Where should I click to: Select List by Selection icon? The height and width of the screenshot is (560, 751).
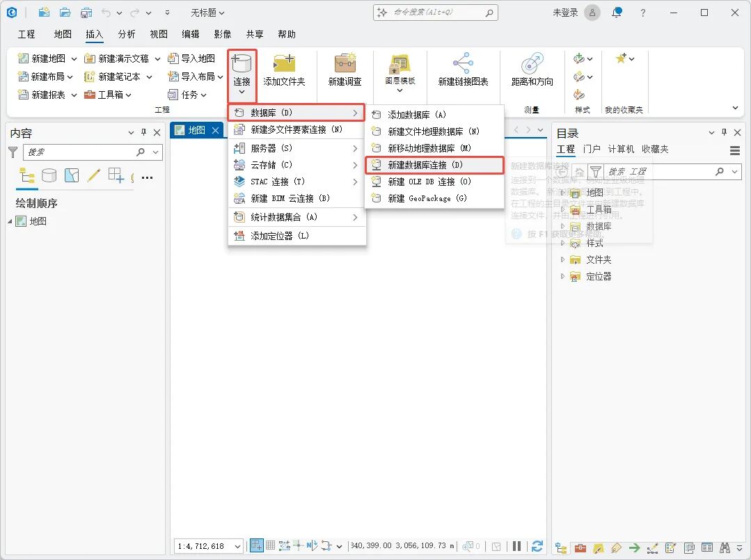coord(72,176)
